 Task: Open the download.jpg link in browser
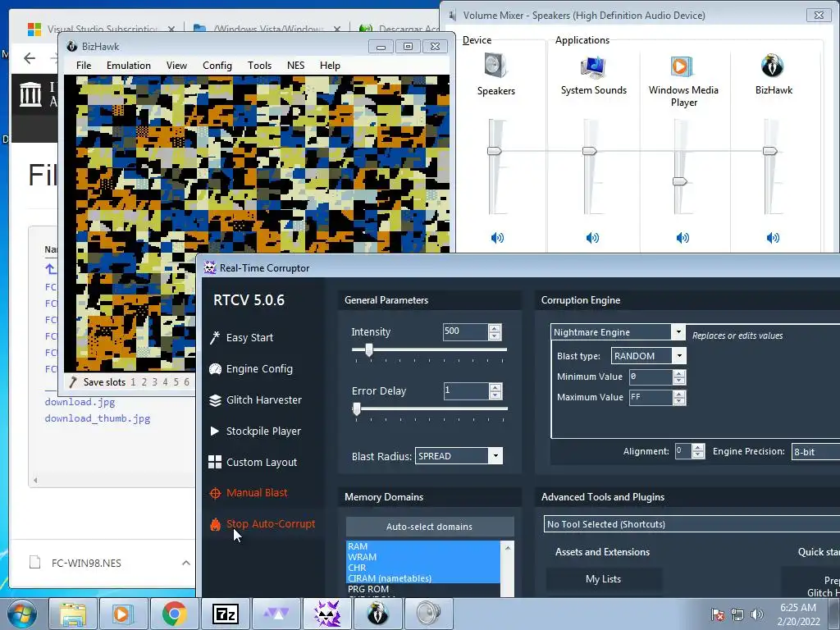point(80,402)
